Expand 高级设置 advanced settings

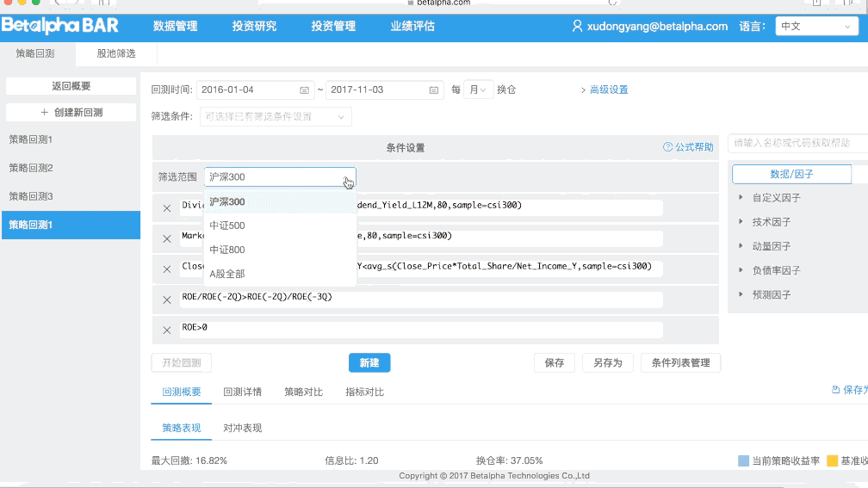point(604,90)
